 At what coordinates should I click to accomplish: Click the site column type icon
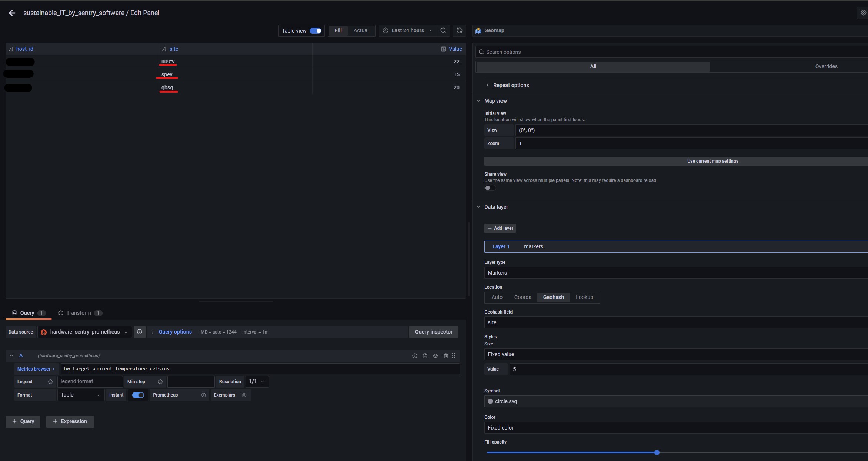[x=164, y=49]
